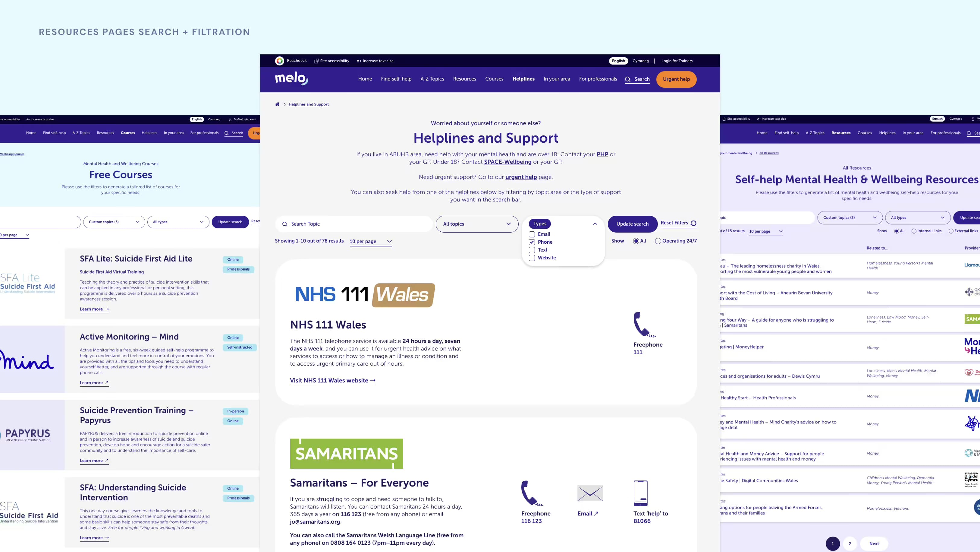Viewport: 980px width, 552px height.
Task: Open the 10 per page results dropdown
Action: [x=370, y=241]
